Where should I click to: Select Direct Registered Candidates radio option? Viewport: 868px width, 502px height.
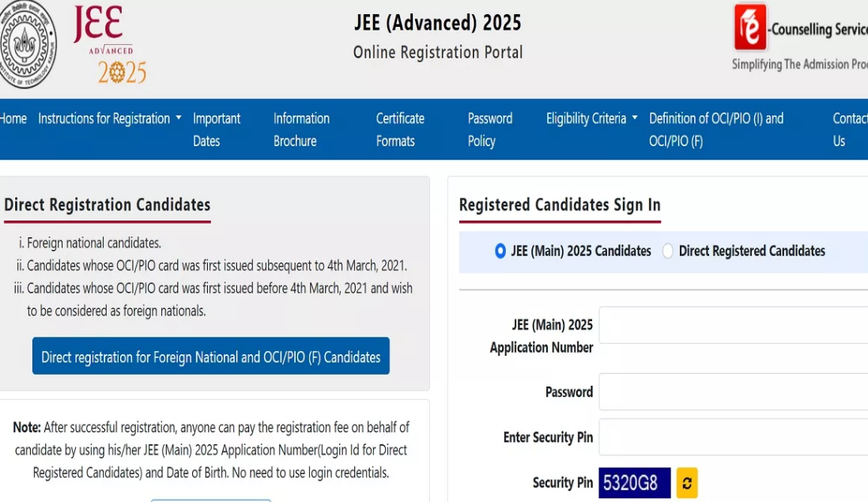(x=668, y=251)
